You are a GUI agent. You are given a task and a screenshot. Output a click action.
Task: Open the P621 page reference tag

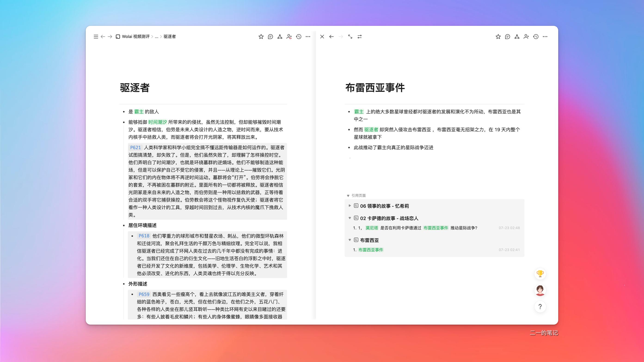pyautogui.click(x=135, y=148)
